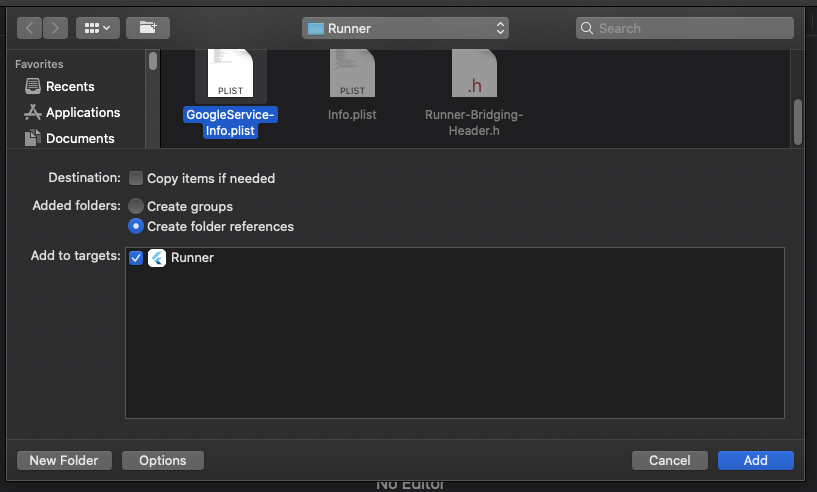Click the Documents sidebar icon

33,138
